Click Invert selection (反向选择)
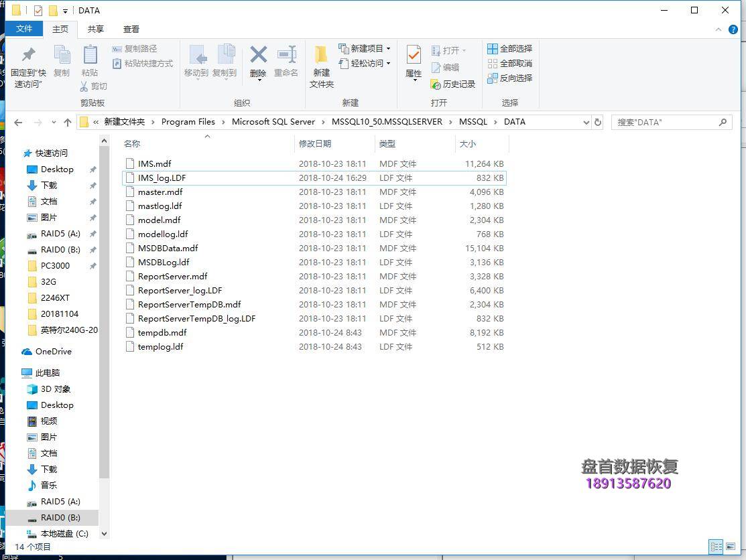Image resolution: width=746 pixels, height=560 pixels. click(510, 78)
